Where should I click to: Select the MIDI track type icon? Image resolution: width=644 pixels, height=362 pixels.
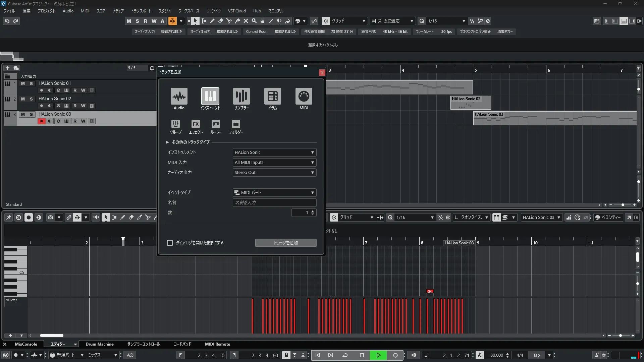[x=304, y=97]
